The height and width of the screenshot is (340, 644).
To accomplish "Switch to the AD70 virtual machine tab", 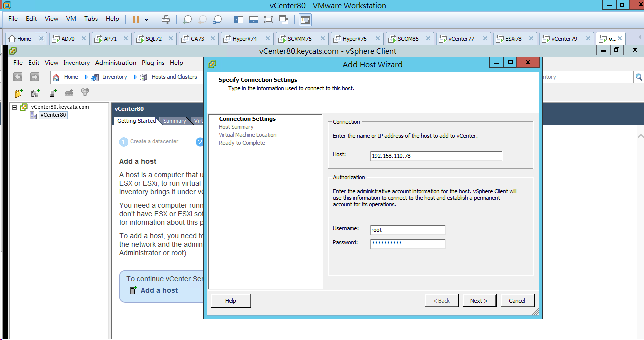I will point(68,39).
